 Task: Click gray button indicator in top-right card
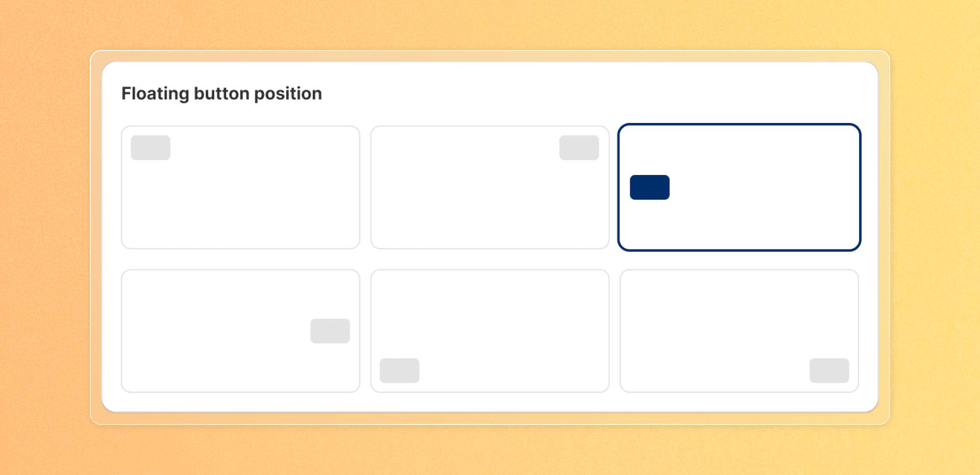pos(579,147)
